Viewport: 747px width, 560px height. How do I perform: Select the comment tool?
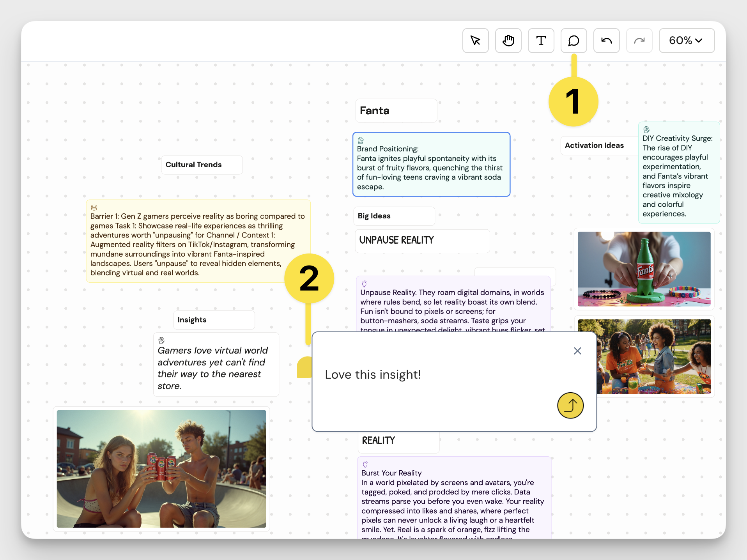click(x=574, y=41)
